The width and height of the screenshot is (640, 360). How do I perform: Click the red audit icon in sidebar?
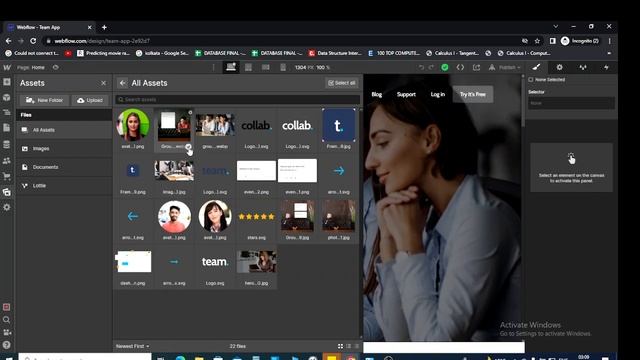(7, 307)
